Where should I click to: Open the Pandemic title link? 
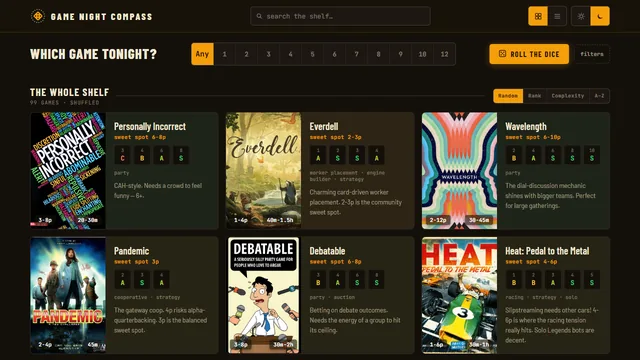tap(131, 251)
